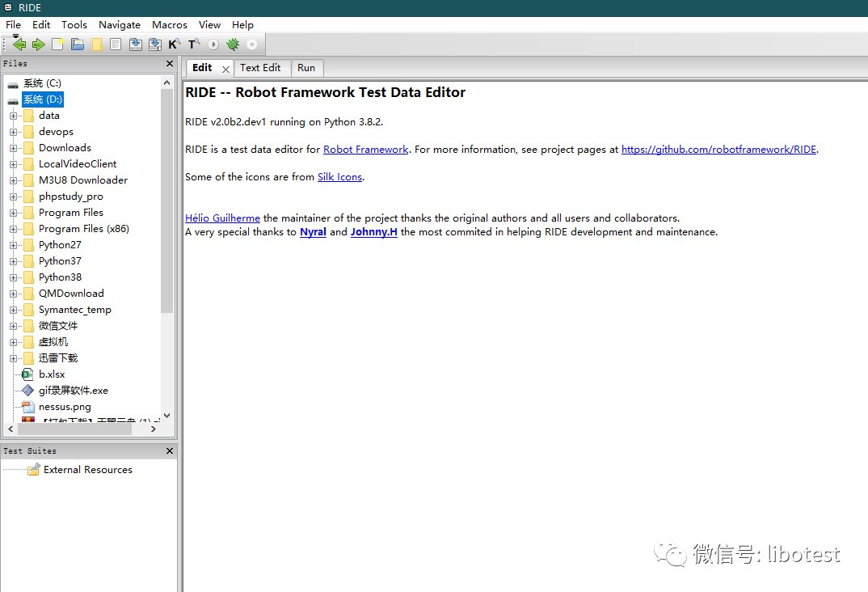
Task: Click the Downloads folder icon
Action: click(x=29, y=148)
